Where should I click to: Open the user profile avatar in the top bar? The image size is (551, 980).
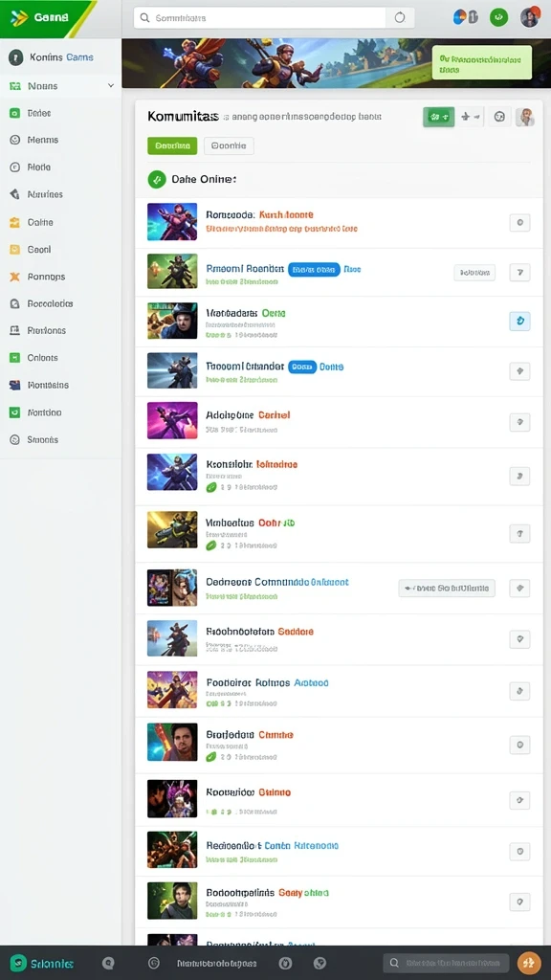click(x=530, y=17)
